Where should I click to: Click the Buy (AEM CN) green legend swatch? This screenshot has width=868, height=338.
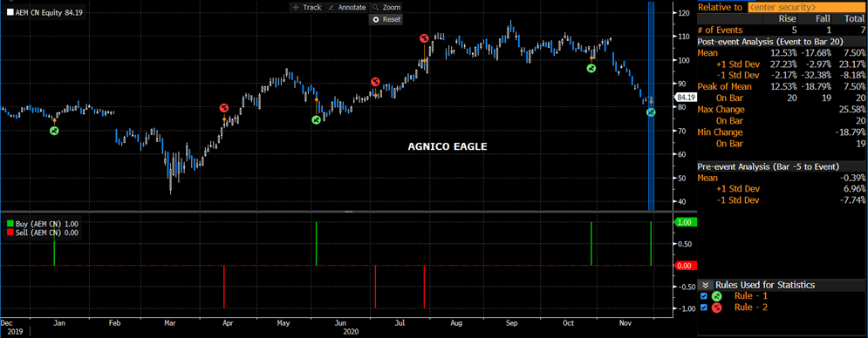[x=10, y=224]
